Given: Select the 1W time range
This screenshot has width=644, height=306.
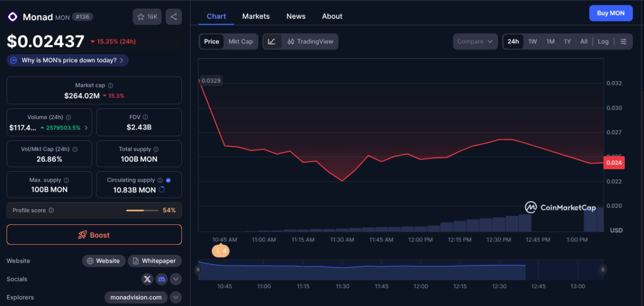Looking at the screenshot, I should click(532, 41).
